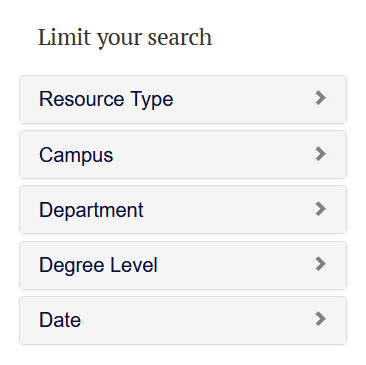Click the Department row's right chevron icon
The width and height of the screenshot is (366, 365).
[320, 209]
